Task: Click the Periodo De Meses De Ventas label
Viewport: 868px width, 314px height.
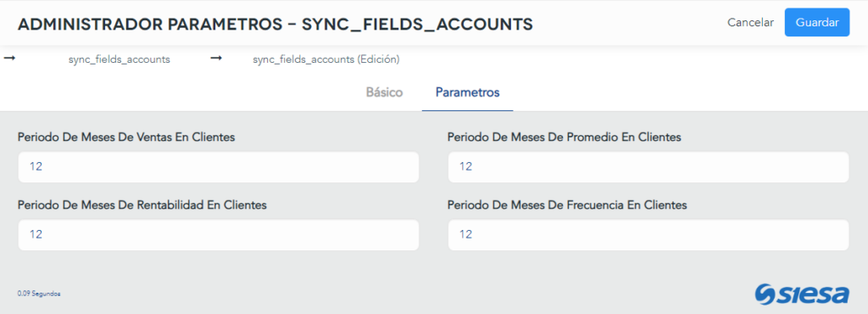Action: point(126,137)
